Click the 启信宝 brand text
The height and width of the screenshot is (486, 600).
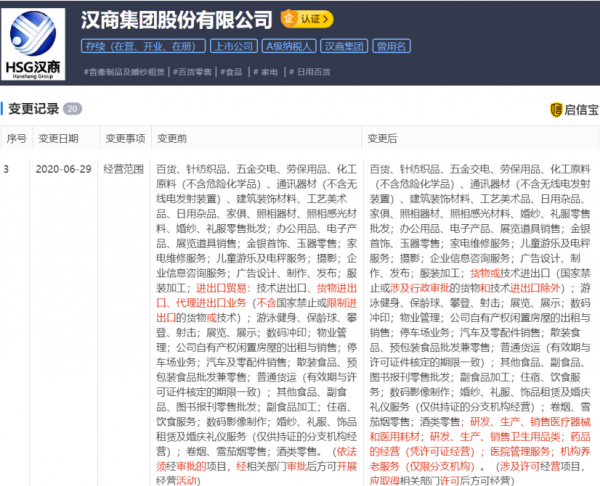click(581, 110)
